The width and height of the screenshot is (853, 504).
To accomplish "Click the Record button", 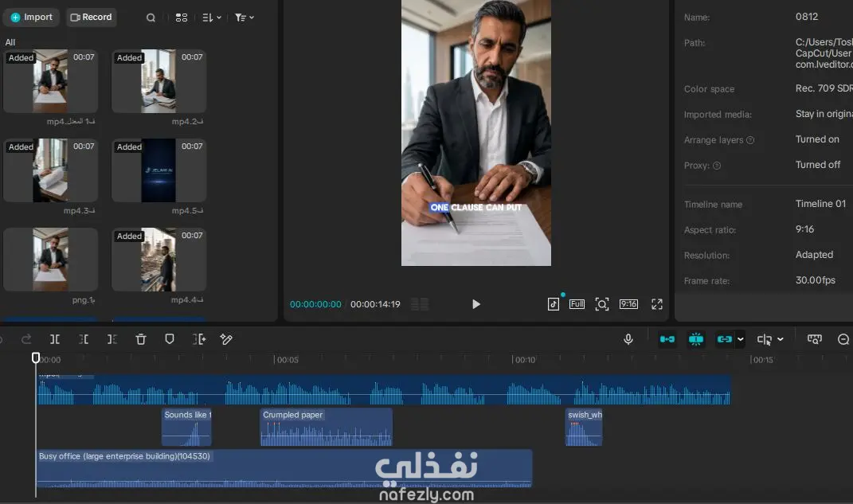I will click(91, 18).
